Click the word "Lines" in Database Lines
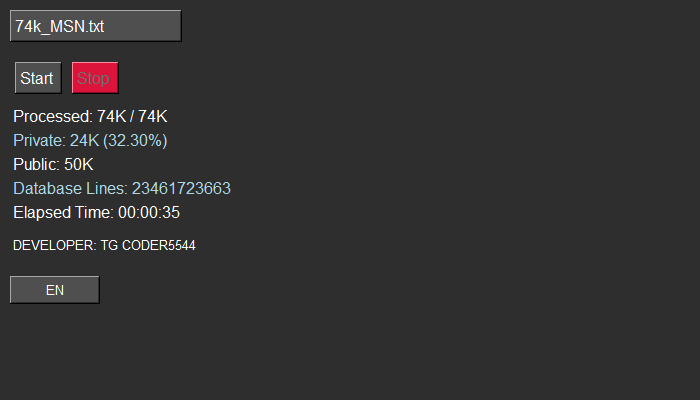Screen dimensions: 700x400 [x=108, y=188]
